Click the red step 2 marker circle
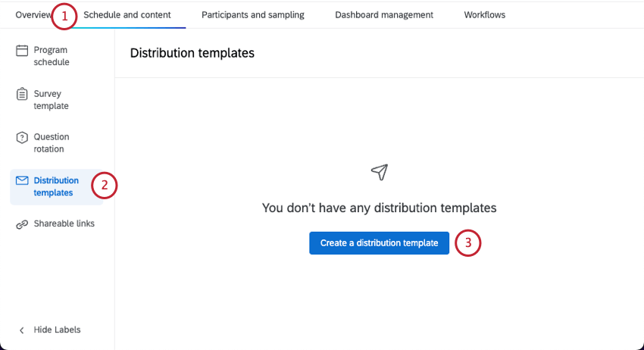The image size is (644, 350). tap(105, 186)
